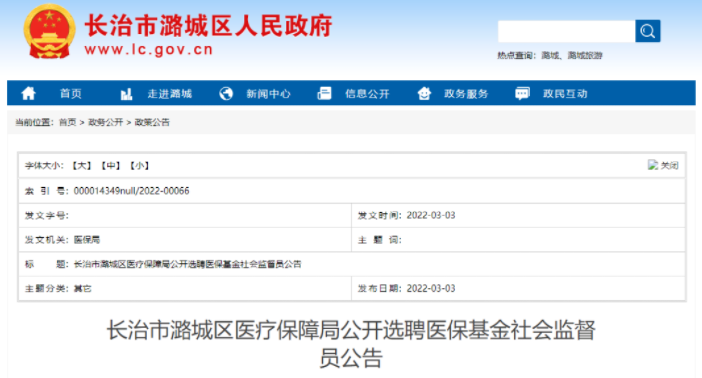
Task: Go to 政务公开 in the breadcrumb
Action: pos(105,122)
